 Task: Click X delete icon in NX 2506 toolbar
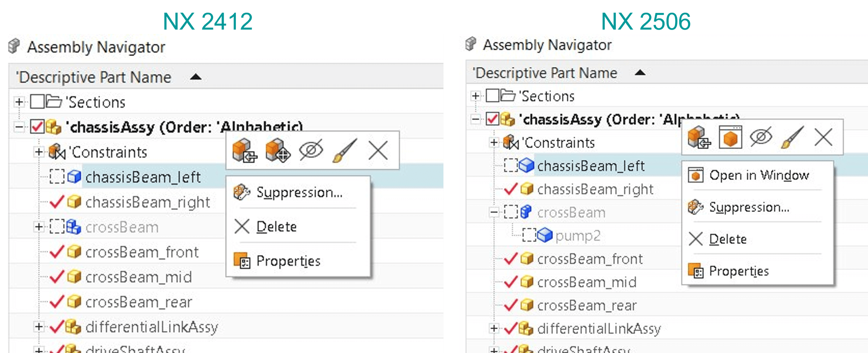coord(824,137)
